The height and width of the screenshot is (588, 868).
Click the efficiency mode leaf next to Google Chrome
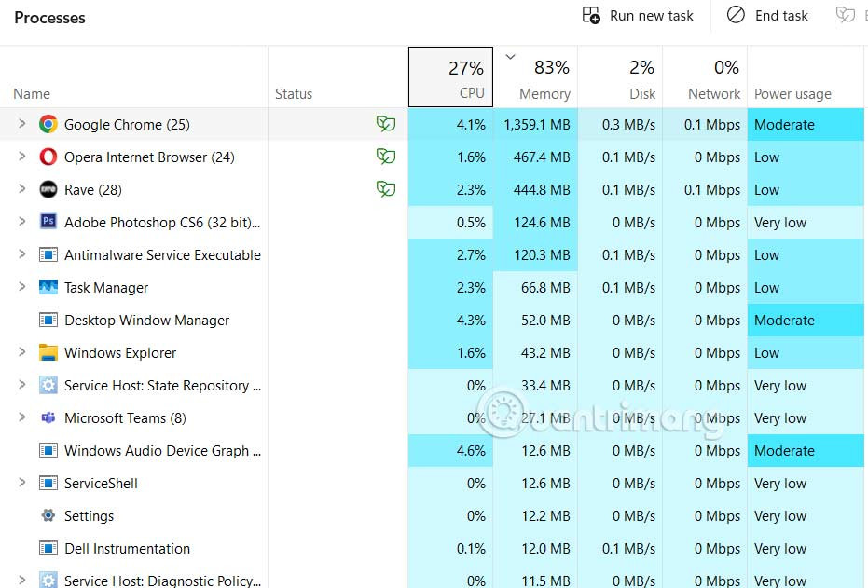(x=386, y=124)
